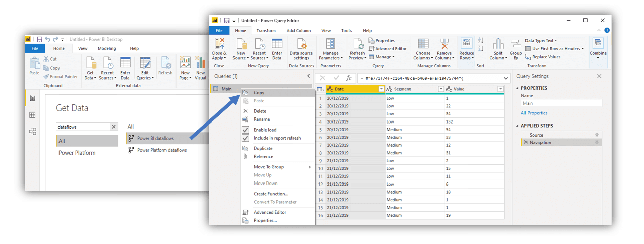Select the Remove Columns icon
The image size is (644, 244).
(444, 43)
